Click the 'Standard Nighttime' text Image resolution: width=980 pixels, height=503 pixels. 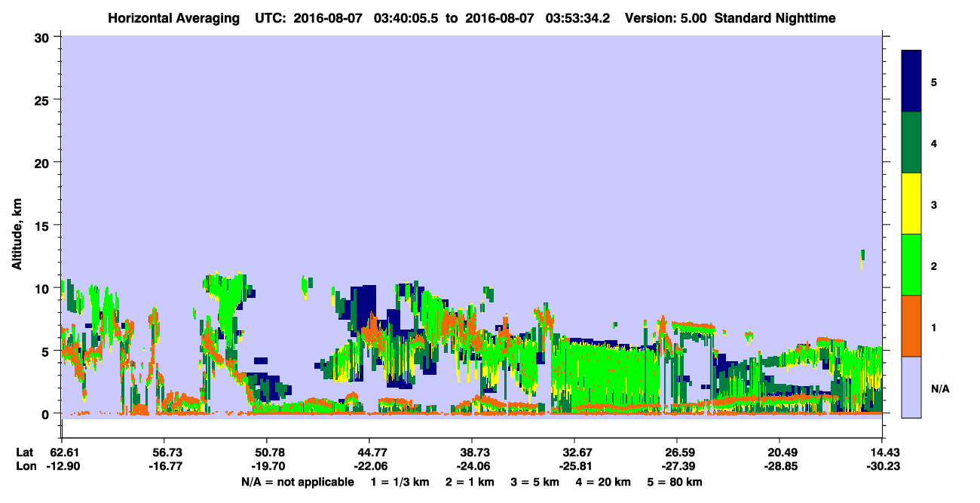click(775, 18)
